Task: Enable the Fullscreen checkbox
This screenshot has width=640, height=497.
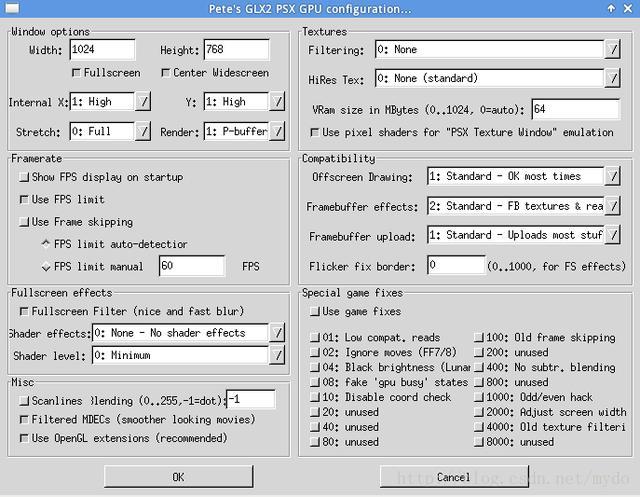Action: tap(78, 73)
